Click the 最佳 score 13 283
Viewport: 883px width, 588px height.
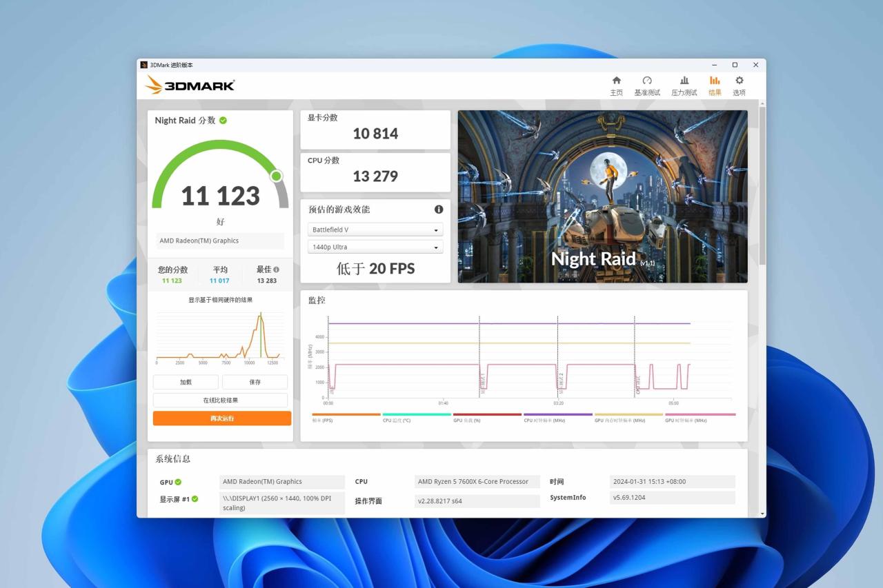pyautogui.click(x=267, y=281)
